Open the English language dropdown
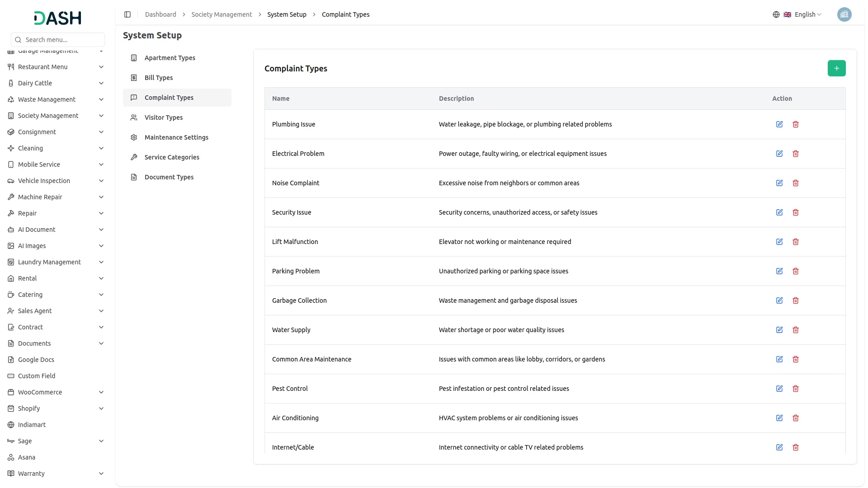Screen dimensions: 868x488 coord(807,14)
